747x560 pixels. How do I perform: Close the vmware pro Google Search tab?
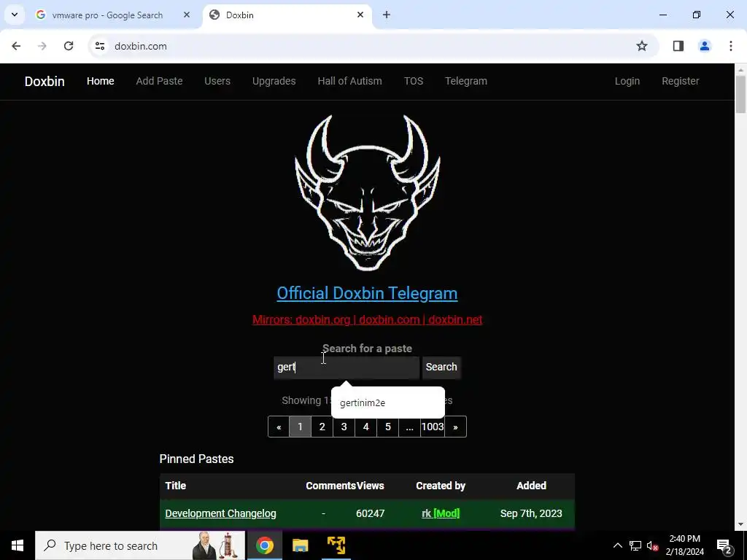pos(187,15)
